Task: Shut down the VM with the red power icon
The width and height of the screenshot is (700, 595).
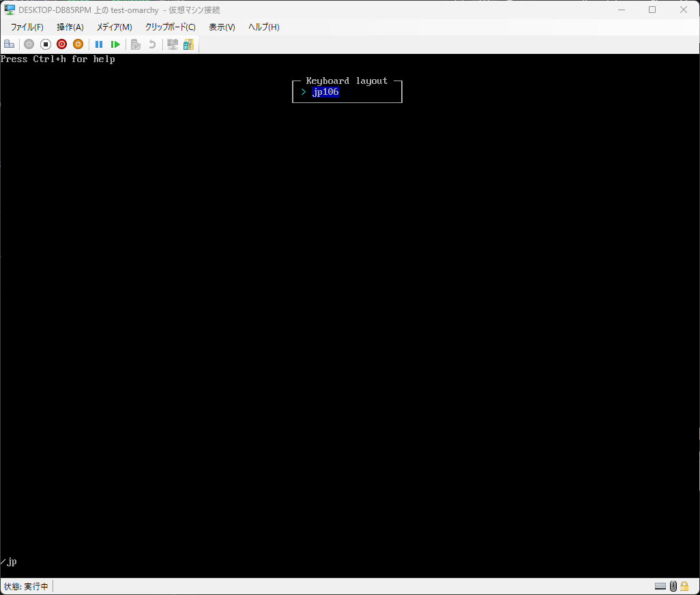Action: [x=61, y=44]
